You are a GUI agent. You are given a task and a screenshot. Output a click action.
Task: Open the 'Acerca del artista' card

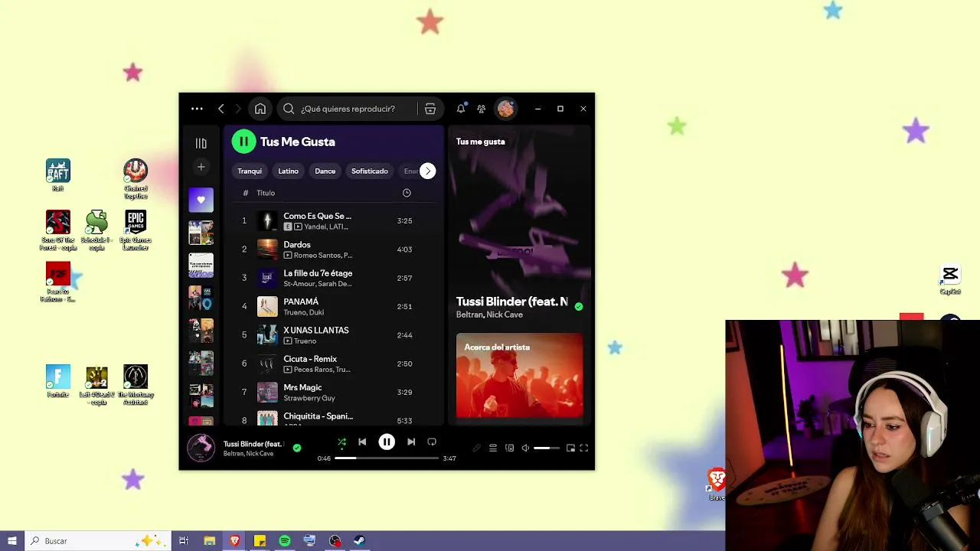pos(519,375)
